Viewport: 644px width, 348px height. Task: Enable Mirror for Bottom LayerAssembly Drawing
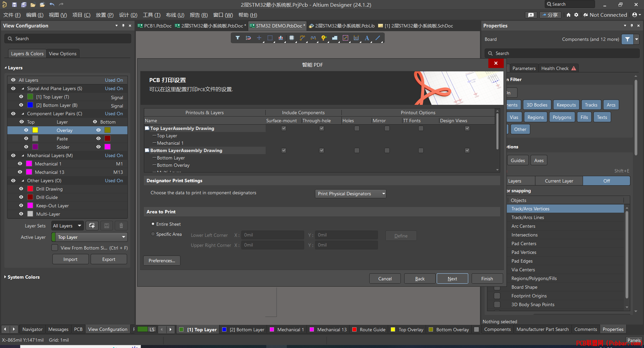(x=387, y=150)
